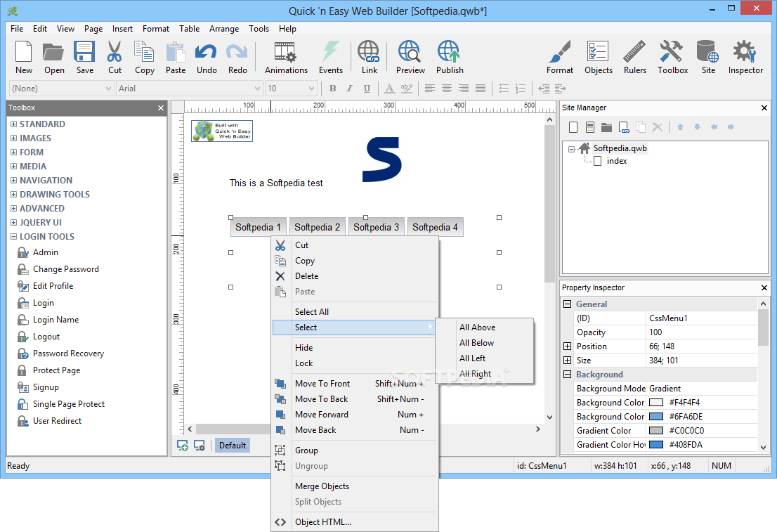
Task: Preview the page in browser
Action: pos(410,58)
